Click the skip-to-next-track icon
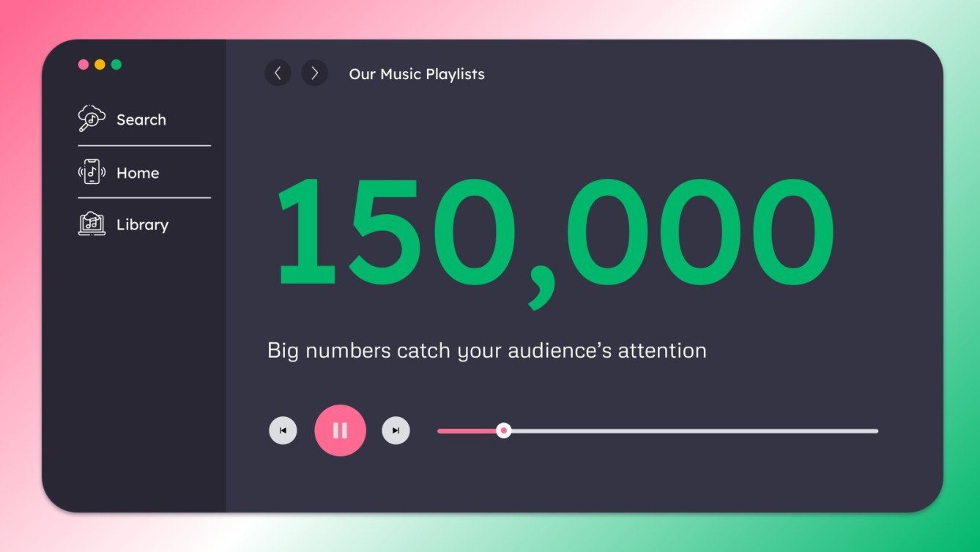This screenshot has width=980, height=552. (396, 430)
